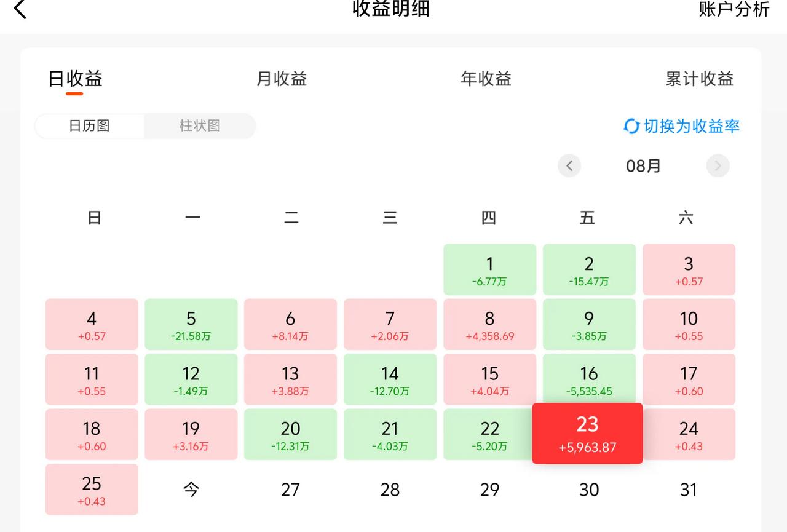Screen dimensions: 787x532
Task: Select day 18 cell
Action: pos(92,434)
